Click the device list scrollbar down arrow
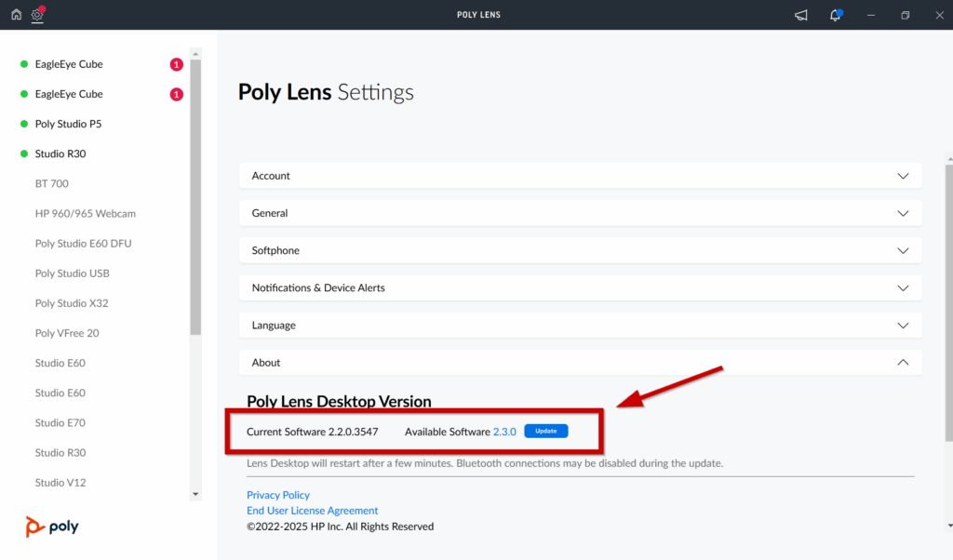 [x=195, y=494]
